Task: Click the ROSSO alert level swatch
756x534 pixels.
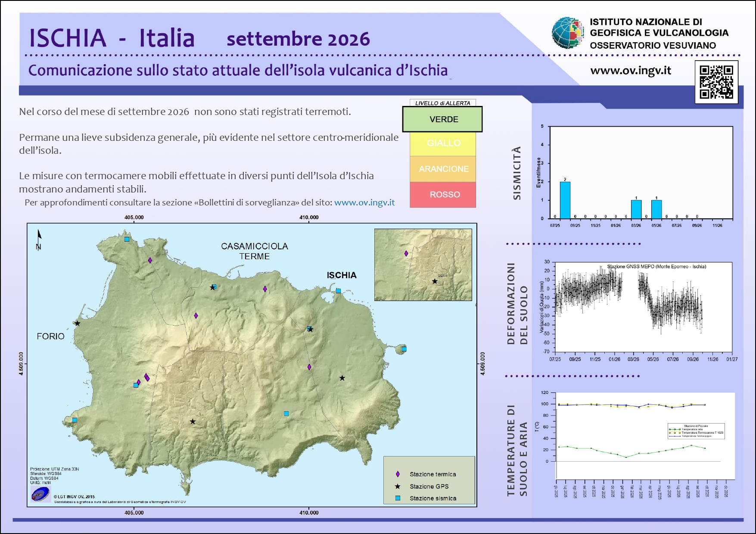Action: 443,195
